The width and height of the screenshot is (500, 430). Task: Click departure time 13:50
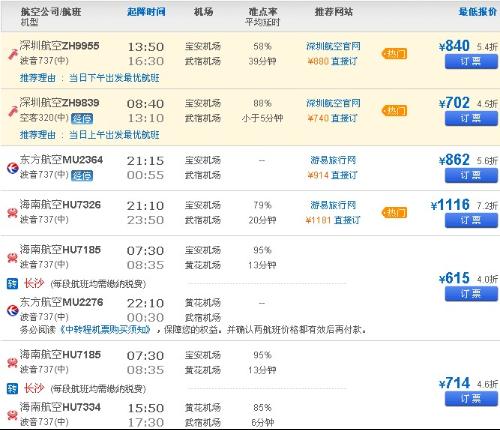[x=146, y=47]
